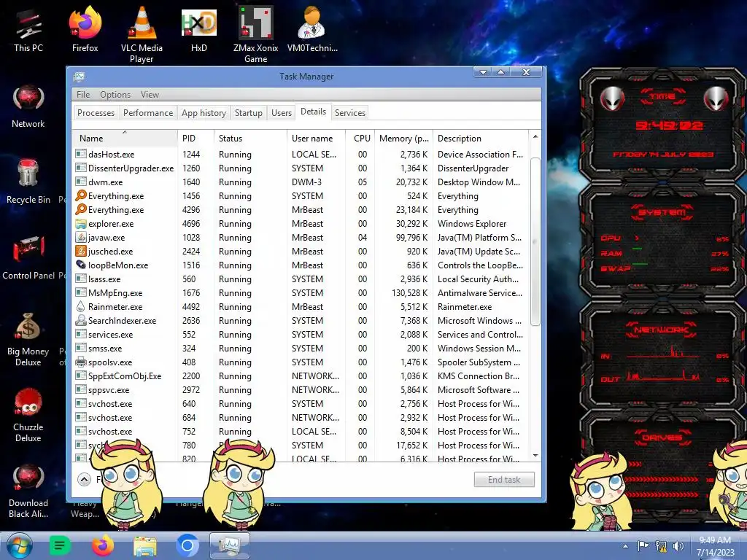This screenshot has height=560, width=747.
Task: Switch to the Users tab
Action: click(x=282, y=113)
